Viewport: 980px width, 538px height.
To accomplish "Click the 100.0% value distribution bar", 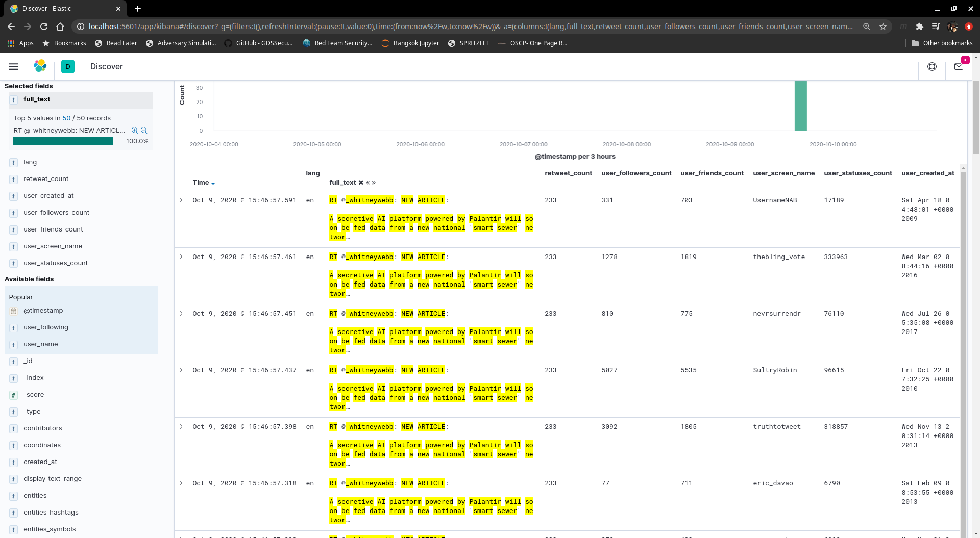I will point(63,141).
